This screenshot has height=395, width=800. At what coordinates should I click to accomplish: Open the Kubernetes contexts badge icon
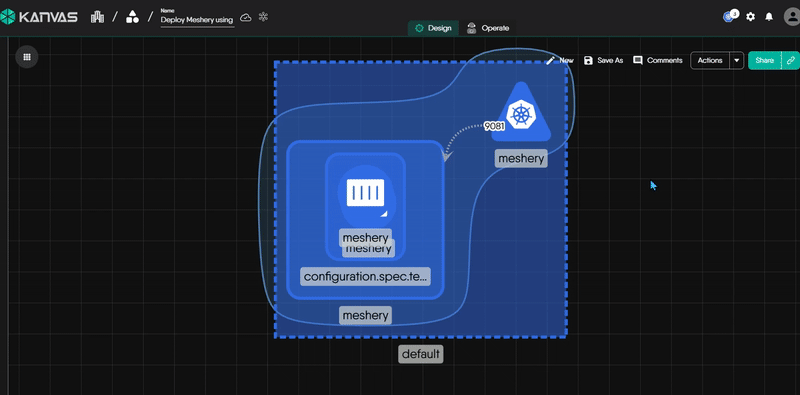[730, 16]
